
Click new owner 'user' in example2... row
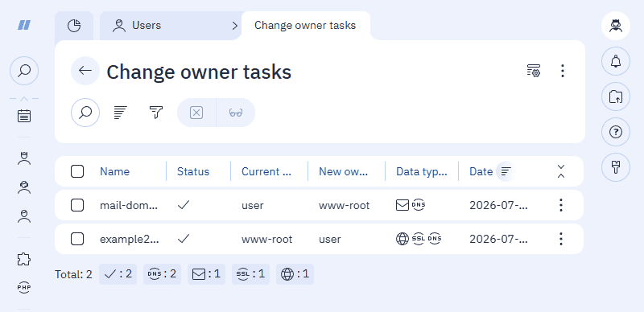coord(330,239)
